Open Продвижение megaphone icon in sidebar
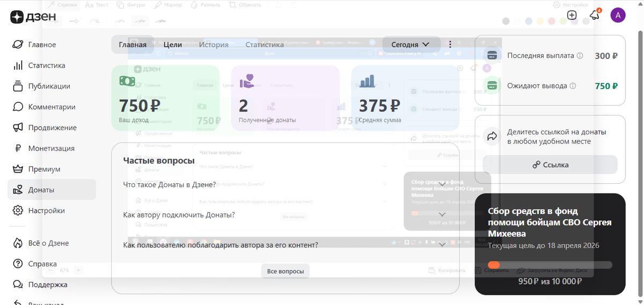The image size is (644, 305). click(18, 128)
